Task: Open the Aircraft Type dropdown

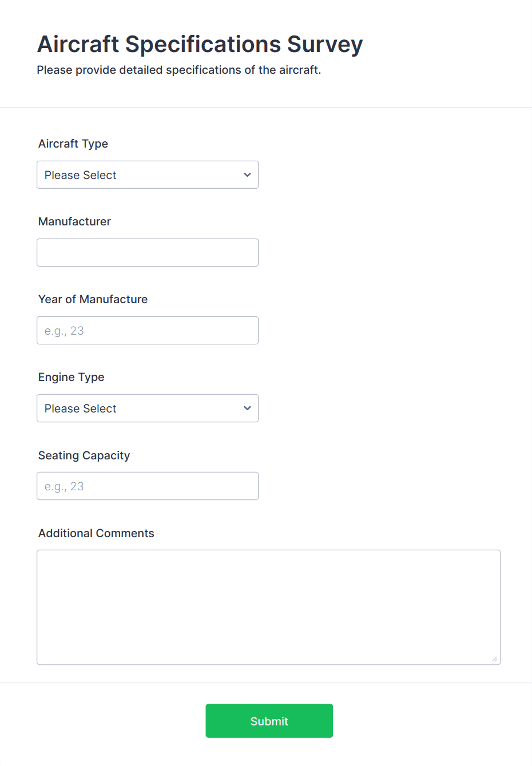Action: 147,175
